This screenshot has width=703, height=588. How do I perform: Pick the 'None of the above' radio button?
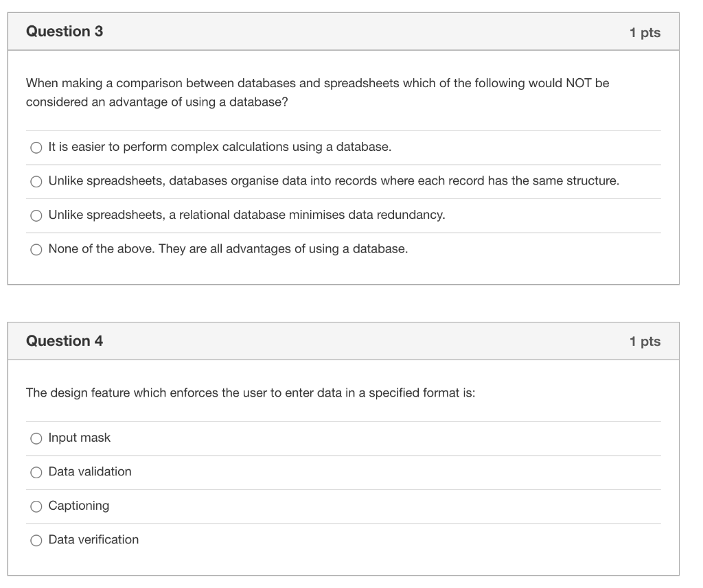coord(36,250)
